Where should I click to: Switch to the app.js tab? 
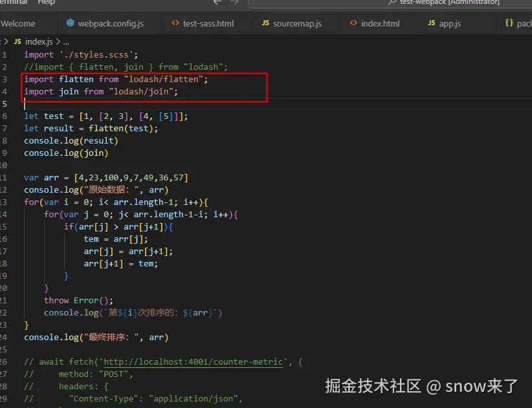coord(449,24)
